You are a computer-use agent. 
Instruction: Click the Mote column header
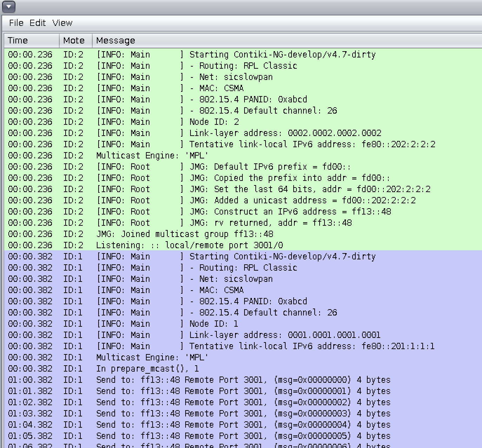tap(75, 40)
